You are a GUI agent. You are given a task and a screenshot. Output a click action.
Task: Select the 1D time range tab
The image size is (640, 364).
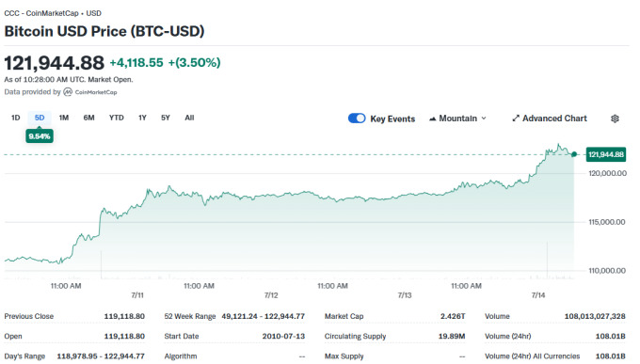coord(15,118)
